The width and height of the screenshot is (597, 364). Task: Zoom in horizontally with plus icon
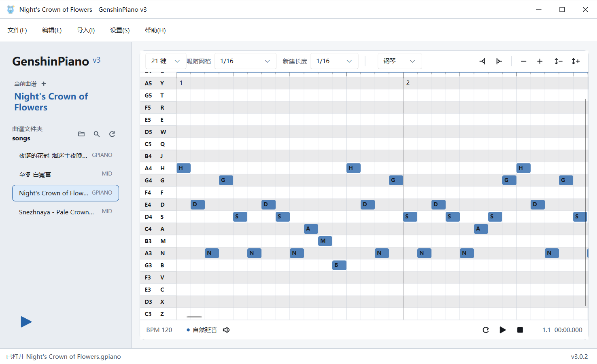click(x=540, y=61)
